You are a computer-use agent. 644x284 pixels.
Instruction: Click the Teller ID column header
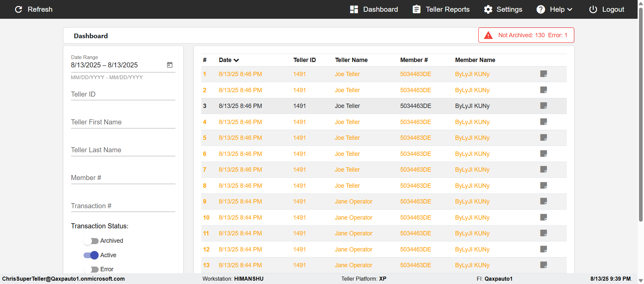pyautogui.click(x=305, y=60)
